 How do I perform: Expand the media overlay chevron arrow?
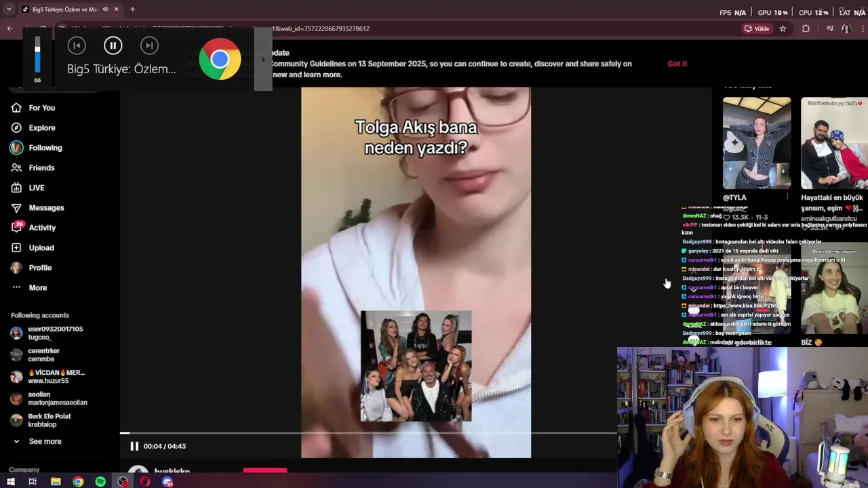(x=263, y=60)
